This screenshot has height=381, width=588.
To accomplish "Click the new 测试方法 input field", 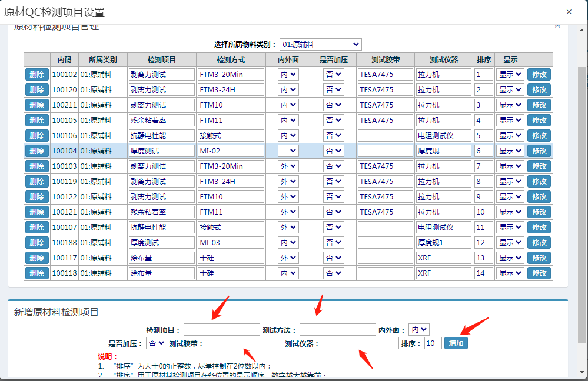I will [x=337, y=330].
